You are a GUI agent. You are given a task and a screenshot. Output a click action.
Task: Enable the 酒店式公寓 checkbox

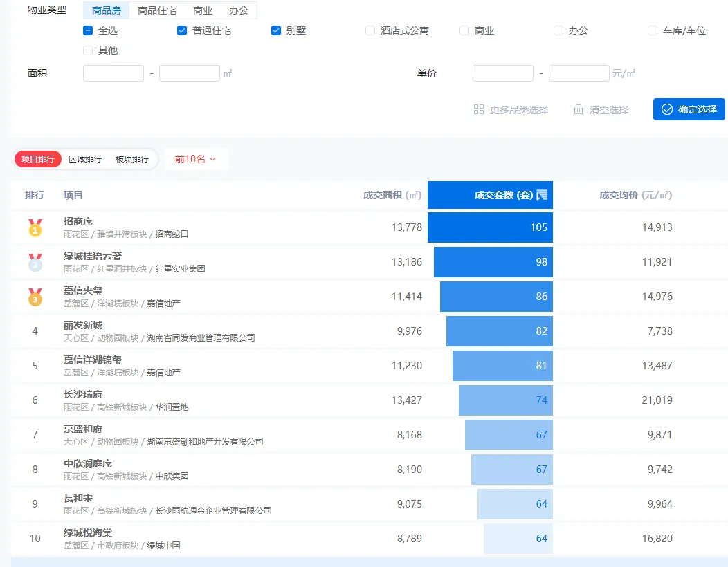(370, 30)
